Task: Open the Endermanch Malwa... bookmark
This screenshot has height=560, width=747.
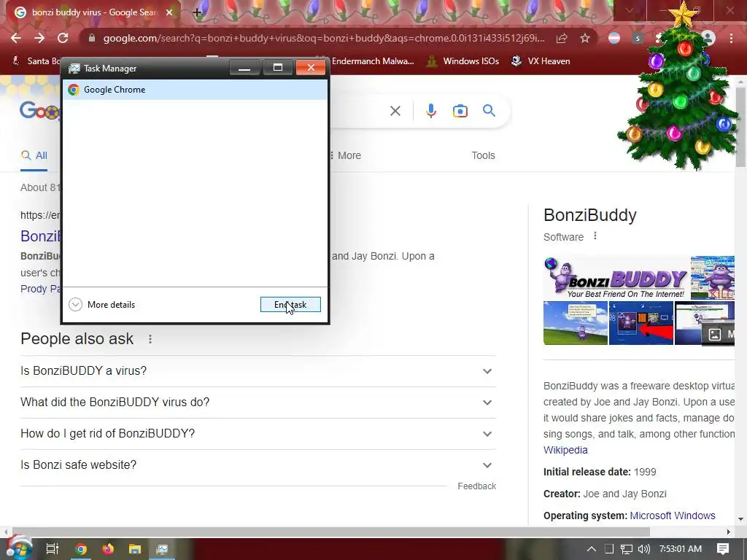Action: tap(371, 61)
